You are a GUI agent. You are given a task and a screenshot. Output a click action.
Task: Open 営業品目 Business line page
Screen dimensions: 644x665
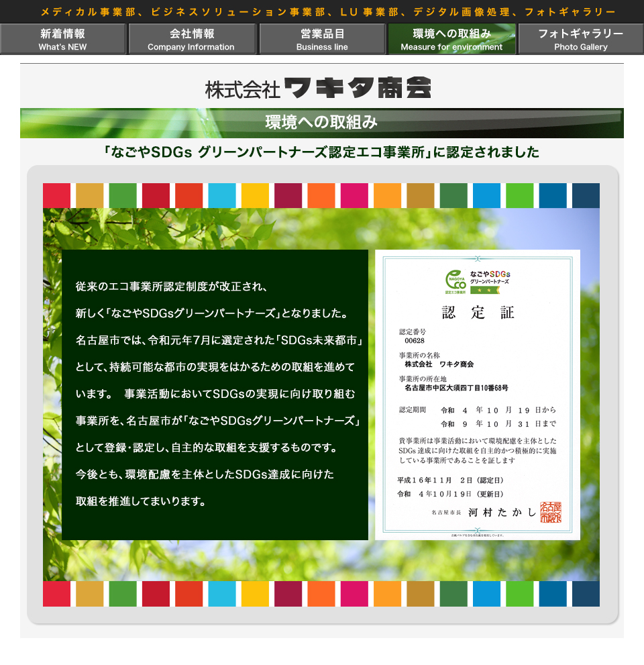point(322,40)
